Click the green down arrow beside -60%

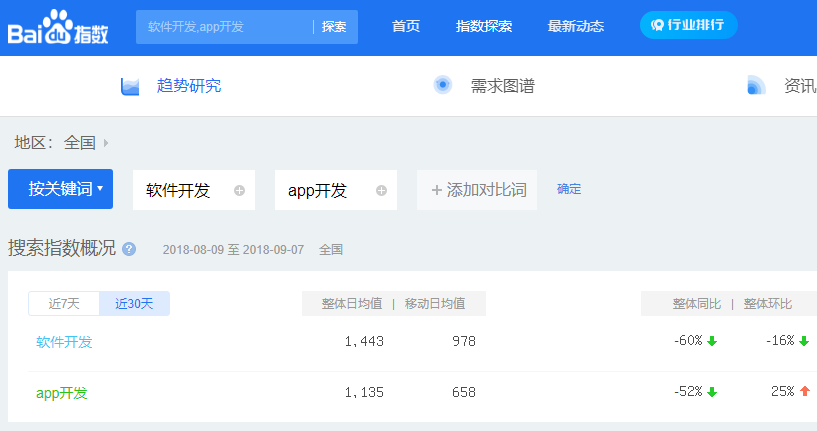point(712,341)
